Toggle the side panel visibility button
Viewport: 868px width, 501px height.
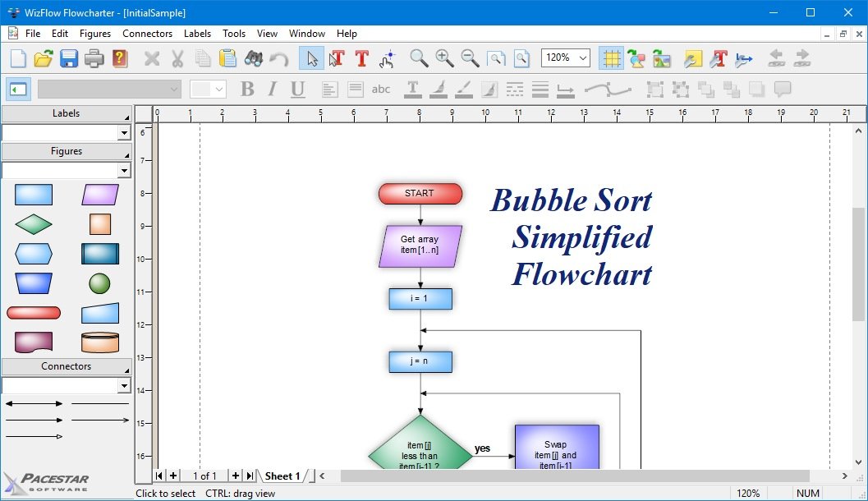pos(18,89)
